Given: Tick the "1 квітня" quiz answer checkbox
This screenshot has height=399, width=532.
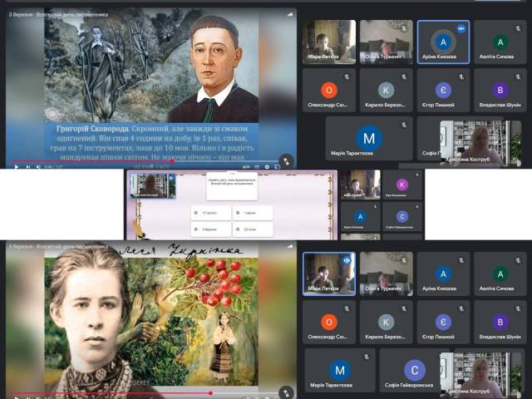Looking at the screenshot, I should click(238, 213).
